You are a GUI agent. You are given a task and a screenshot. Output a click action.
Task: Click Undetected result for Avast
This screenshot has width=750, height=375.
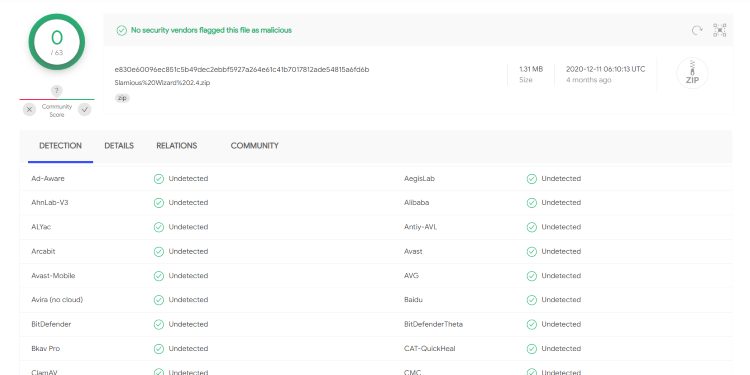[561, 251]
